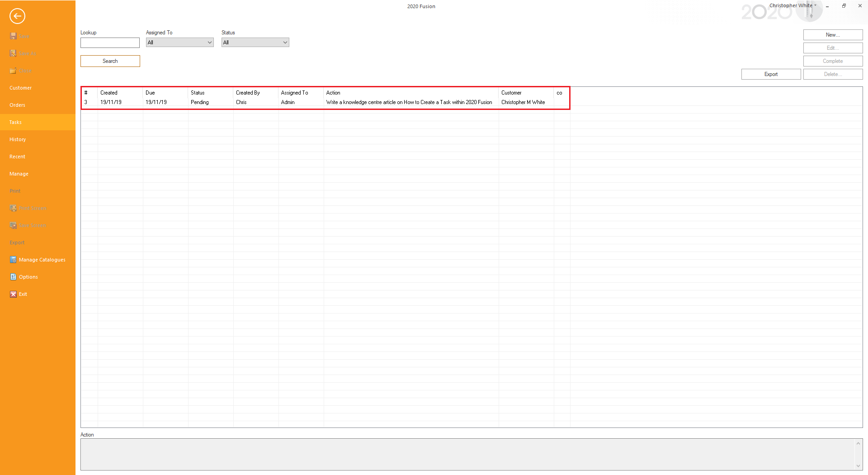Open the Customer menu item
The width and height of the screenshot is (868, 475).
point(38,88)
